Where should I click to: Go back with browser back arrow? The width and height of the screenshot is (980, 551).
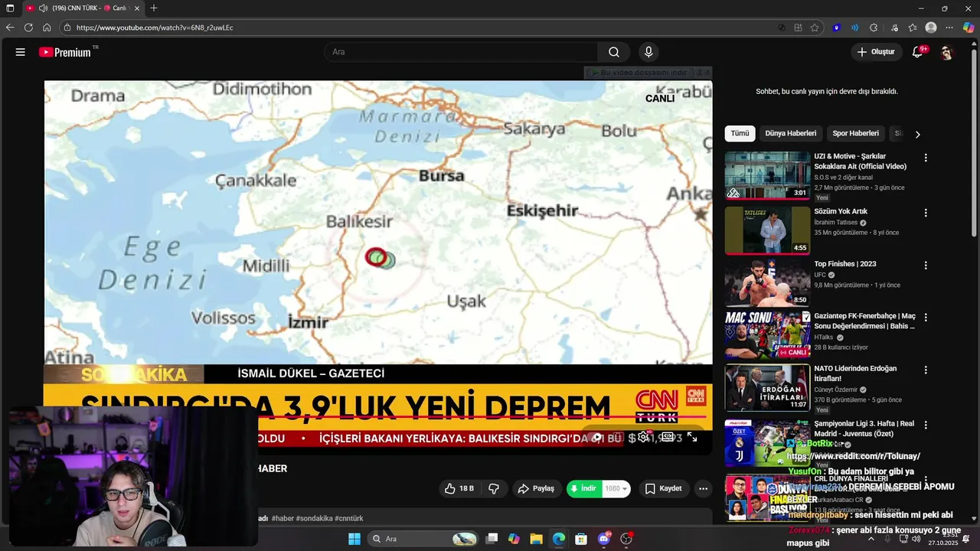(10, 28)
